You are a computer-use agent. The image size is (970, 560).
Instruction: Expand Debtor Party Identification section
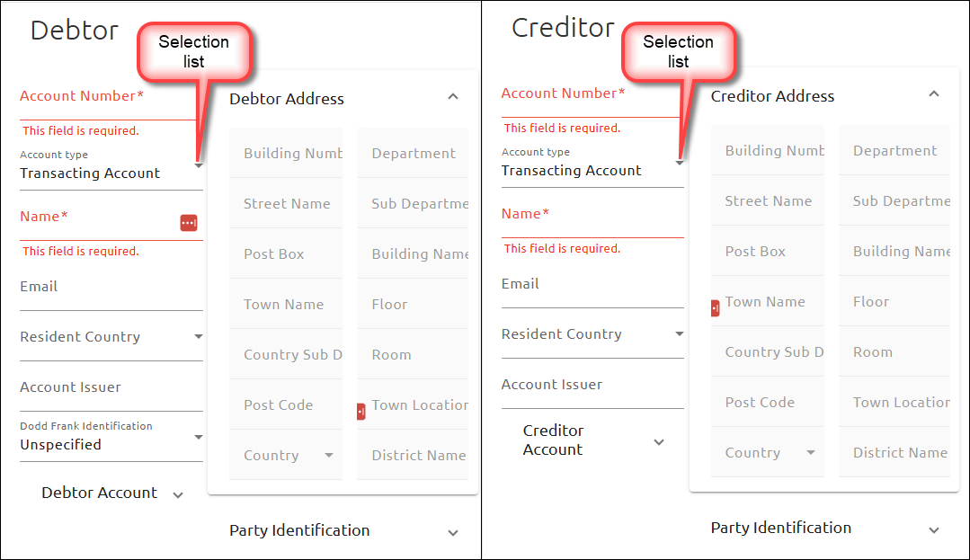[x=453, y=532]
